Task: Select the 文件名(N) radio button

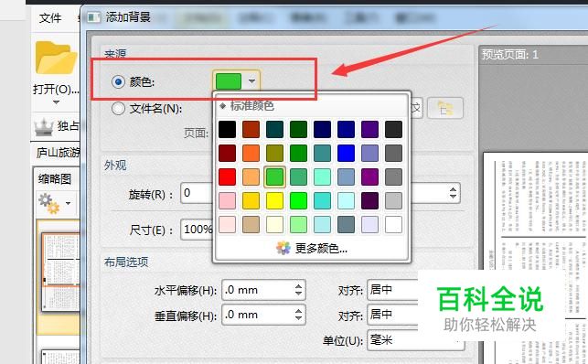Action: point(118,109)
